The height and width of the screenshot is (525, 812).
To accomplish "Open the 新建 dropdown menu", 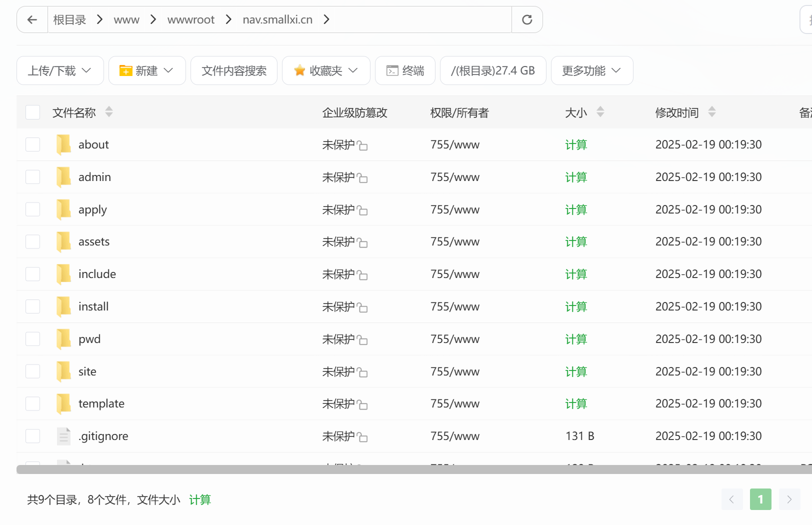I will [147, 70].
